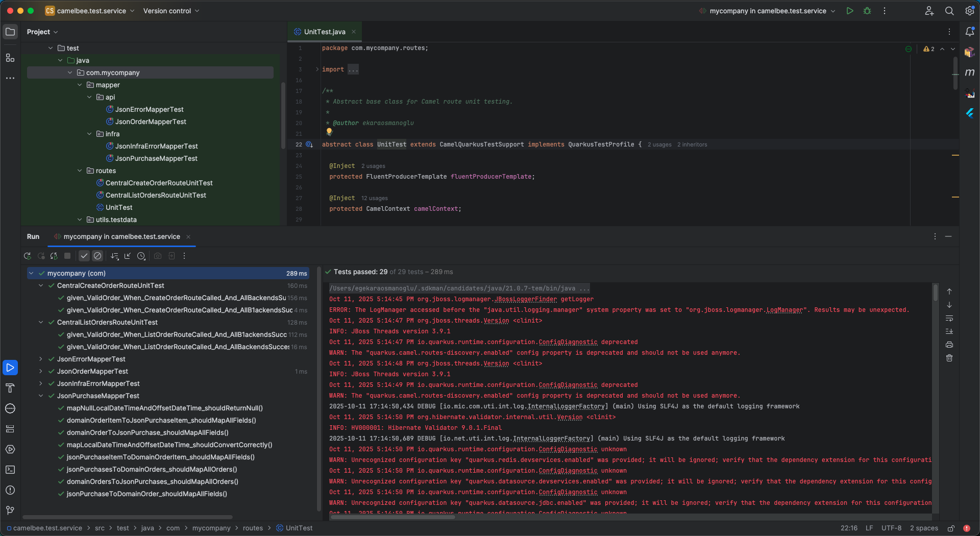Start debugging the mycompany configuration

(867, 11)
